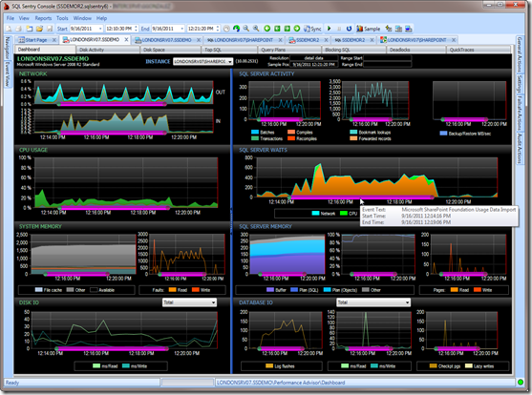Screen dimensions: 532x395
Task: Open the Query Plans sub-tab
Action: click(x=289, y=50)
